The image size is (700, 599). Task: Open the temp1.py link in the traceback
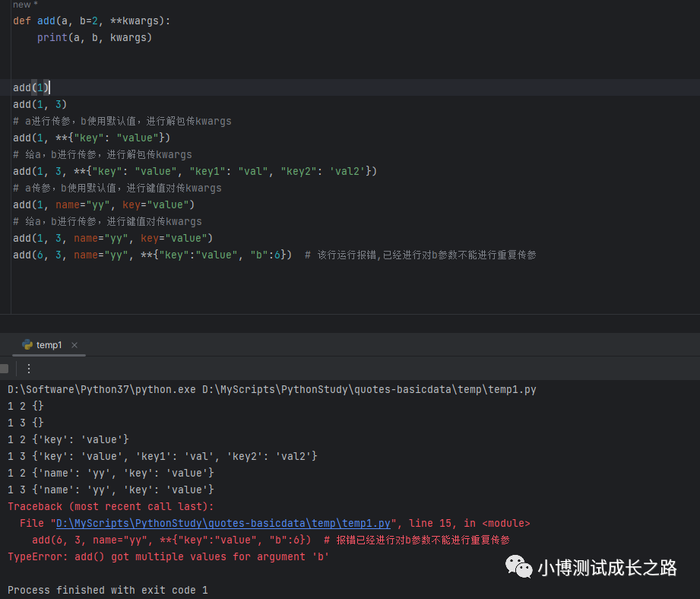point(223,524)
